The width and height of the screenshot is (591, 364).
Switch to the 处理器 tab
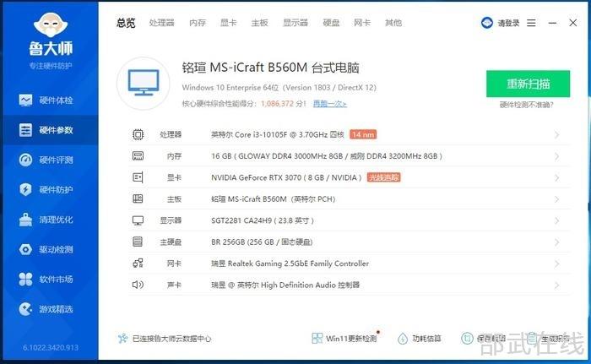pyautogui.click(x=161, y=23)
